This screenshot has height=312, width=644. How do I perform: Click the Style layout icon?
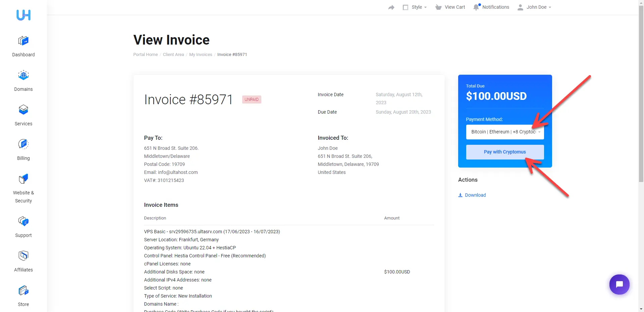pos(406,7)
